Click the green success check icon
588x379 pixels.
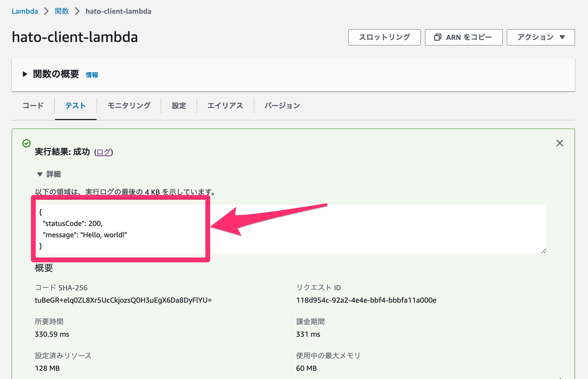tap(26, 144)
